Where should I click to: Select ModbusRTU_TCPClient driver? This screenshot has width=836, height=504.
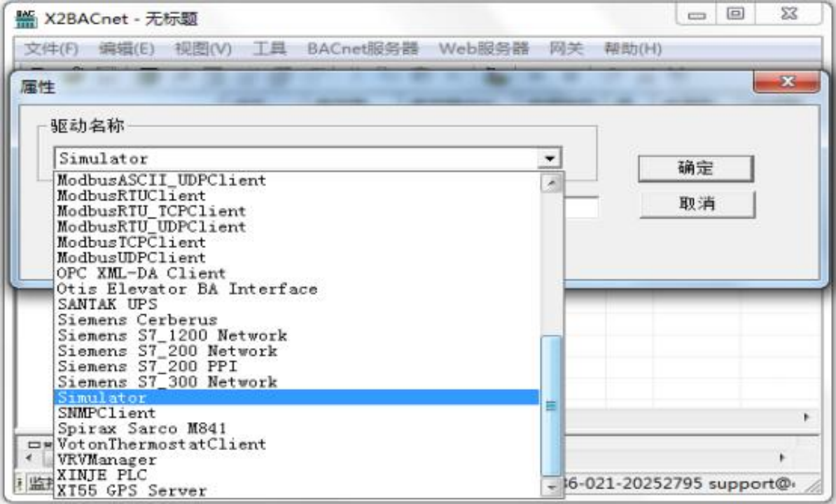pos(298,211)
